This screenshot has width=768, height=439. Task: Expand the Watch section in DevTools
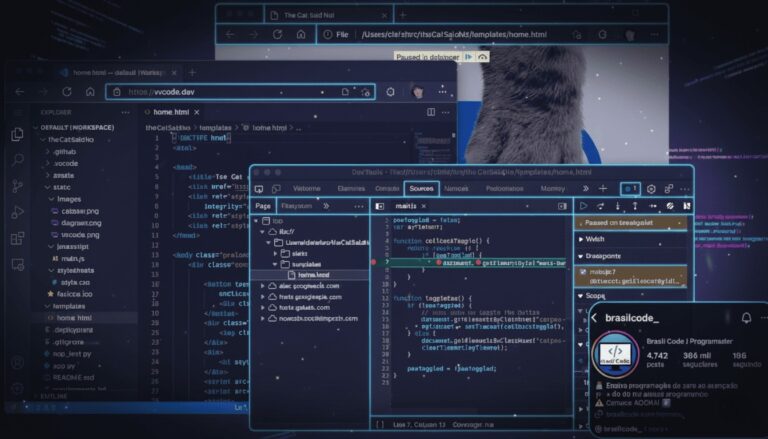pyautogui.click(x=581, y=239)
